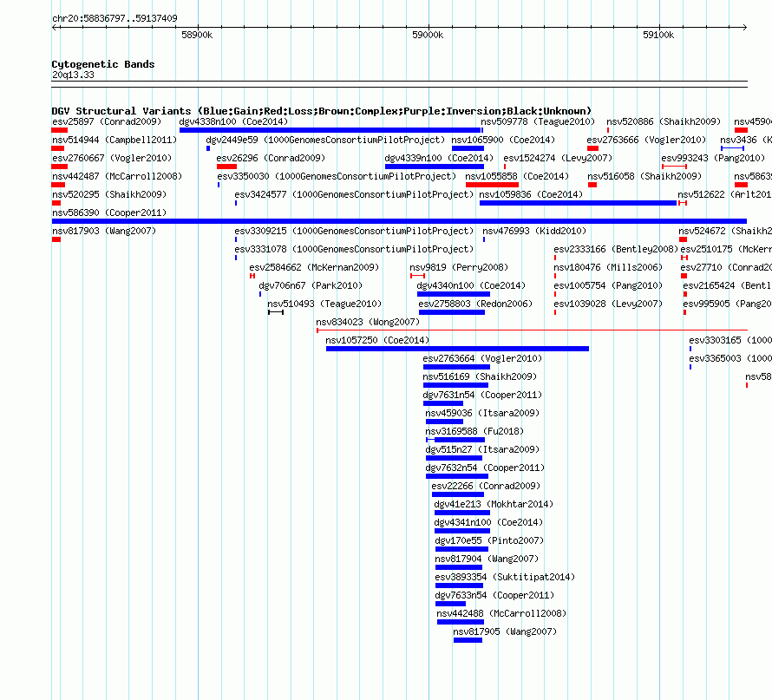Click the blue bar under nsv1057250 (Coe2014)
The height and width of the screenshot is (700, 772).
coord(457,349)
